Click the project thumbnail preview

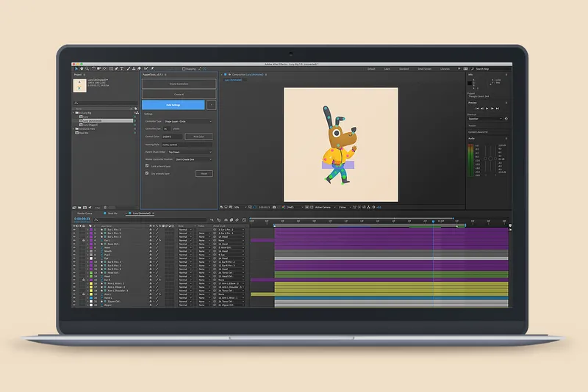tap(79, 86)
